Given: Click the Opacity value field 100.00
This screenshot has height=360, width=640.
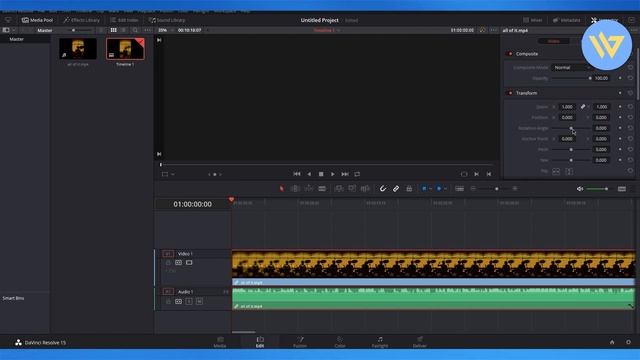Looking at the screenshot, I should (x=601, y=78).
